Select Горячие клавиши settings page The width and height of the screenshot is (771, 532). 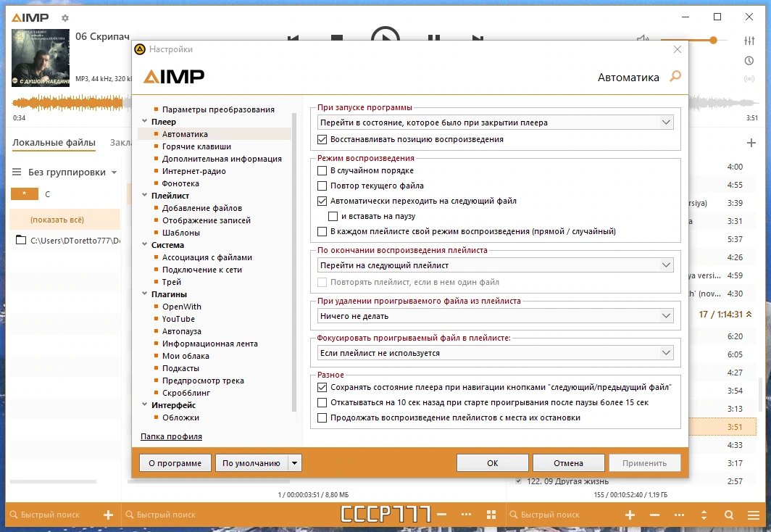[196, 146]
